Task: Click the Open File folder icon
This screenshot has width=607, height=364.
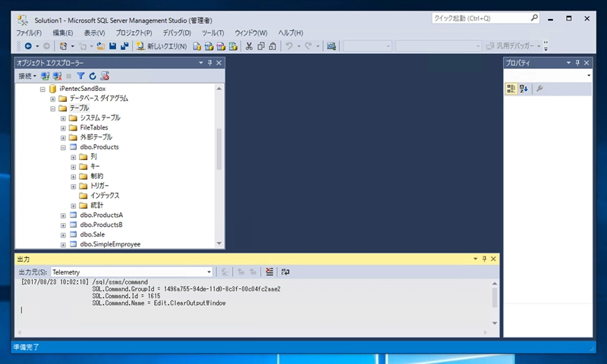Action: 101,46
